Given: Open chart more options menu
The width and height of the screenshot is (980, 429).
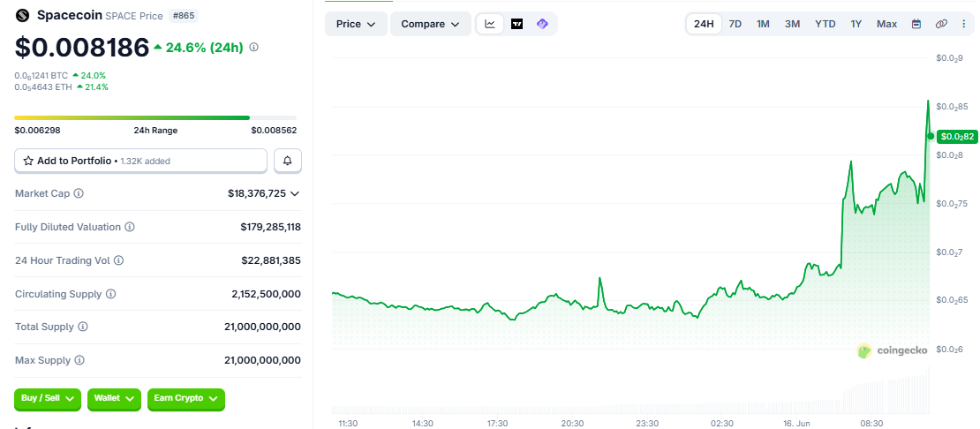Looking at the screenshot, I should tap(963, 24).
